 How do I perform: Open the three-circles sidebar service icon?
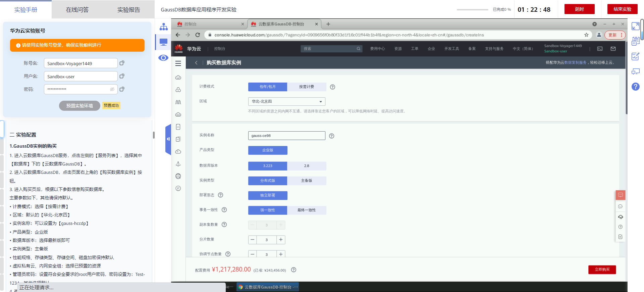(178, 90)
